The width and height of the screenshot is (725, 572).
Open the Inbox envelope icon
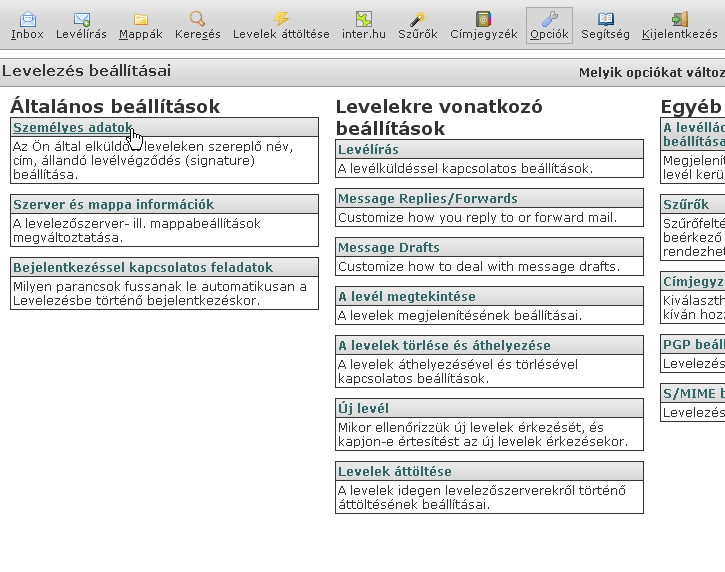tap(28, 19)
